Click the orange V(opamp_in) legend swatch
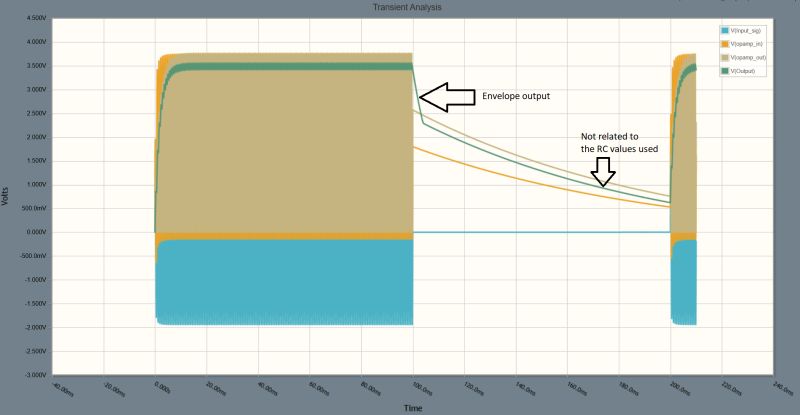 [x=724, y=44]
